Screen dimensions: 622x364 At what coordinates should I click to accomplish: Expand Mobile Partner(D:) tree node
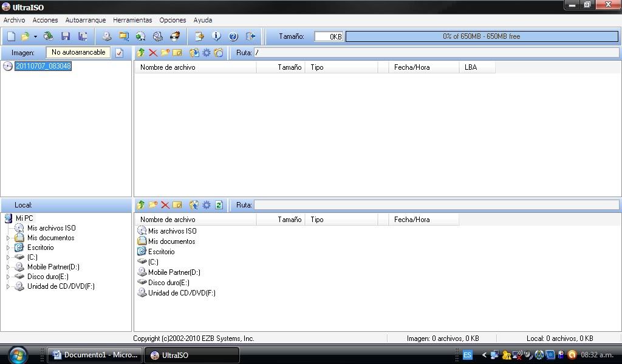(8, 267)
